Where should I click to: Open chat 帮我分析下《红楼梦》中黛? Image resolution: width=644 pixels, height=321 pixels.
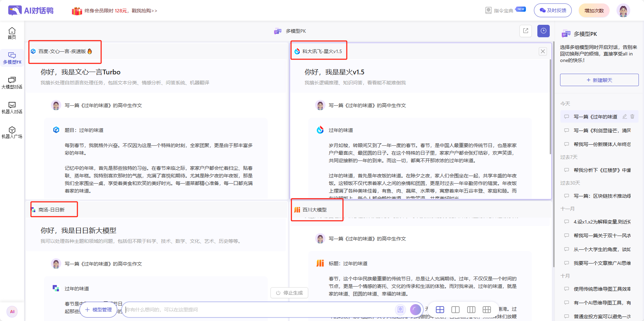pos(599,170)
